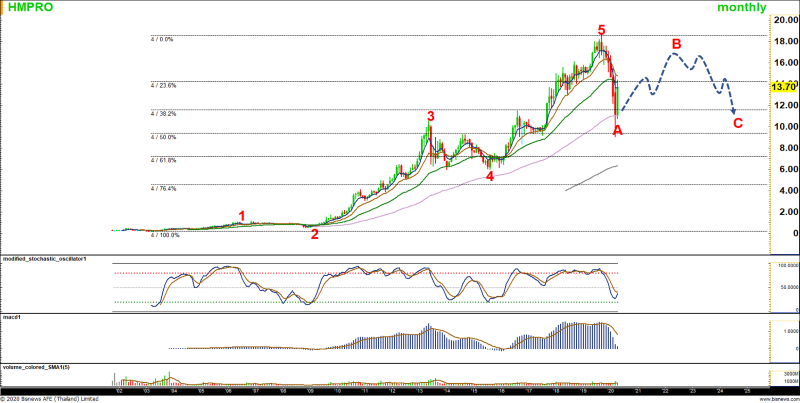Click the green monthly timeframe label
The height and width of the screenshot is (403, 800).
(742, 8)
